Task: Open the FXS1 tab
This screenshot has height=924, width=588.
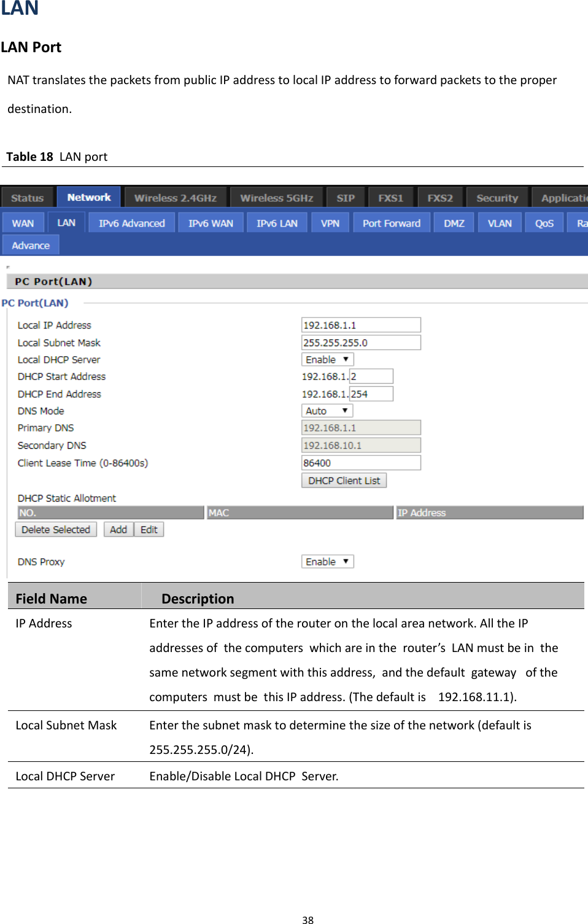Action: [390, 197]
